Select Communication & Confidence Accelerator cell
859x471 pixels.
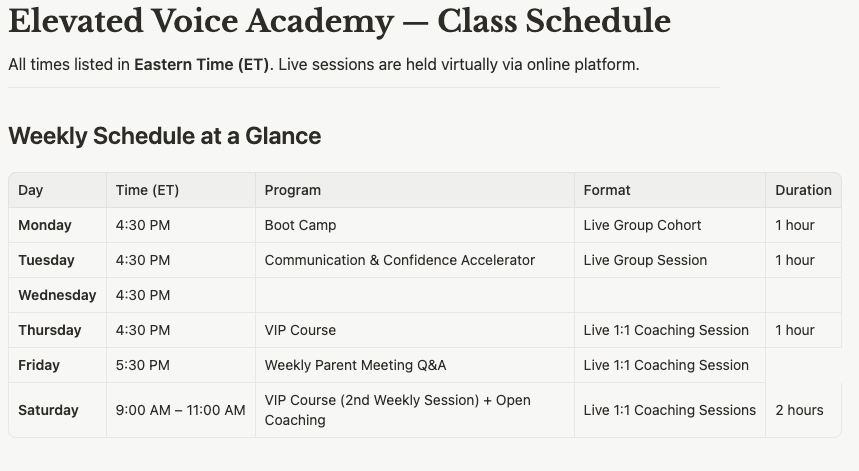pyautogui.click(x=415, y=260)
